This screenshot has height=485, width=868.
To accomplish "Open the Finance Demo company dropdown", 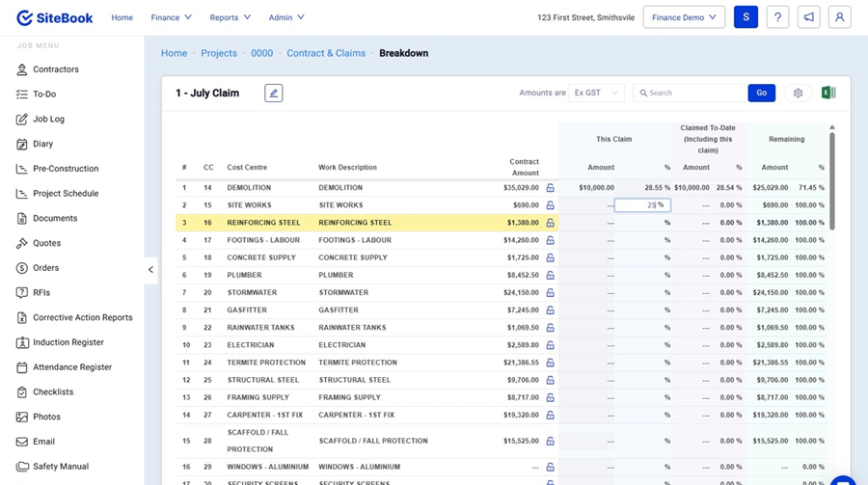I will (x=684, y=17).
